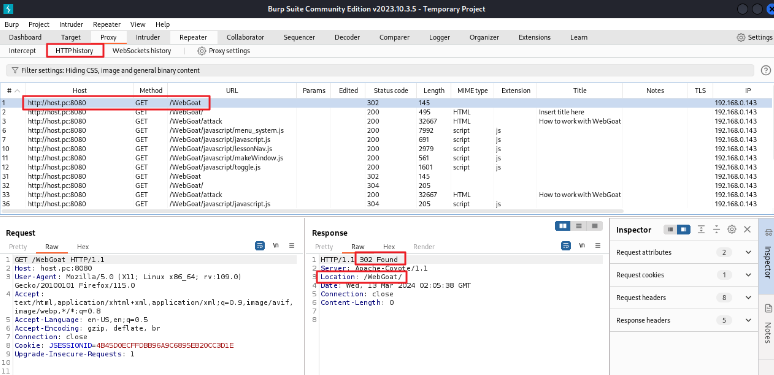This screenshot has width=774, height=375.
Task: Open the filter settings funnel icon
Action: pyautogui.click(x=15, y=71)
